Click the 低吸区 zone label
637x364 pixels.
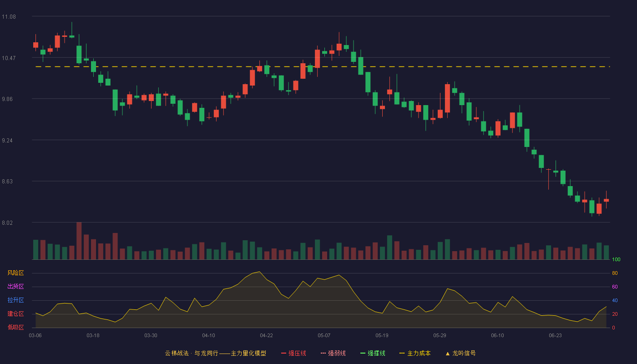coord(15,327)
